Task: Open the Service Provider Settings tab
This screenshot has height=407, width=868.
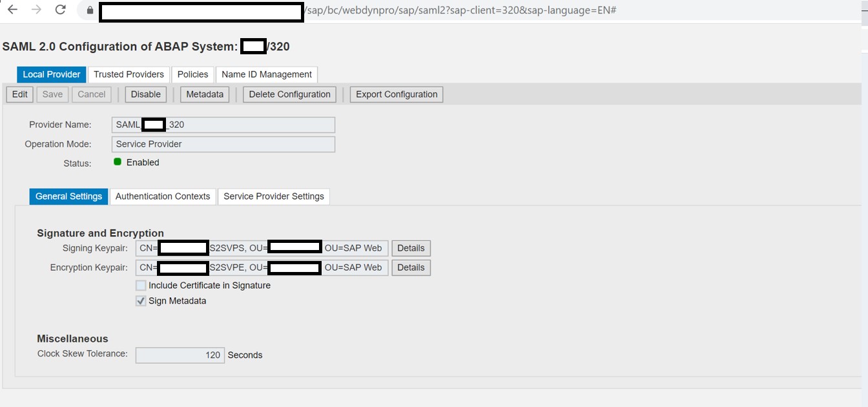Action: pyautogui.click(x=274, y=196)
